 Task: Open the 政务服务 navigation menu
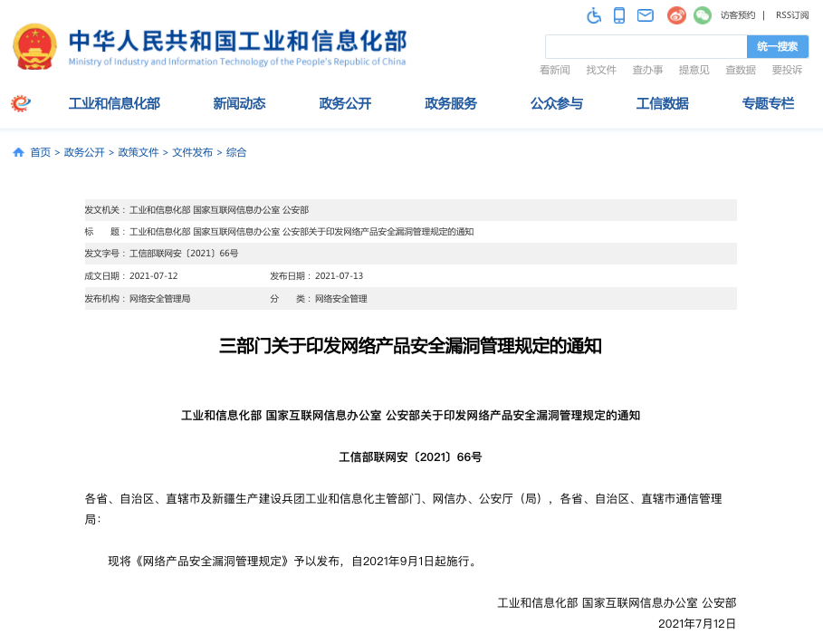click(450, 103)
